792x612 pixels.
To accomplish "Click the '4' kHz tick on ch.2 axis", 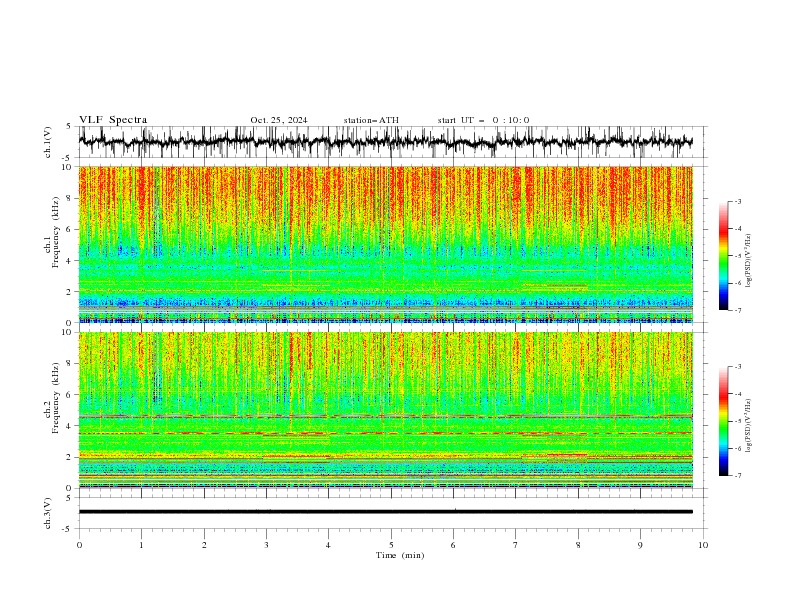I will (70, 426).
